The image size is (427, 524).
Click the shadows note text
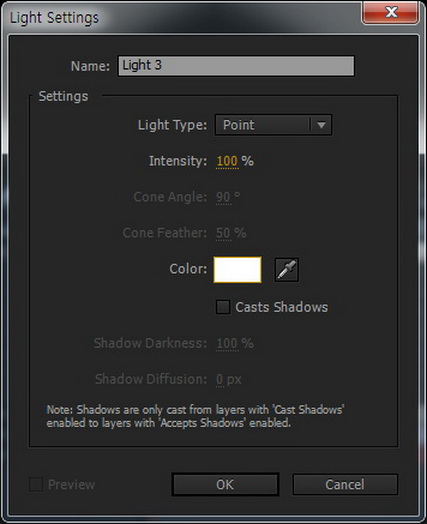coord(196,416)
